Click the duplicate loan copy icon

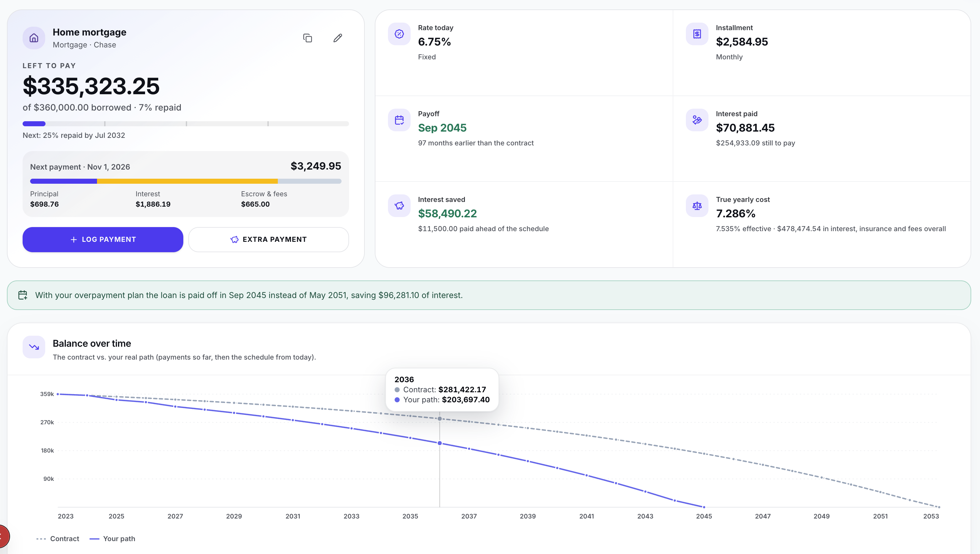[x=307, y=38]
